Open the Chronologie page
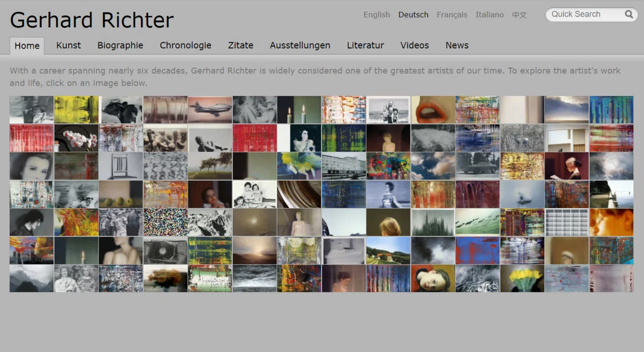644x352 pixels. click(x=186, y=46)
